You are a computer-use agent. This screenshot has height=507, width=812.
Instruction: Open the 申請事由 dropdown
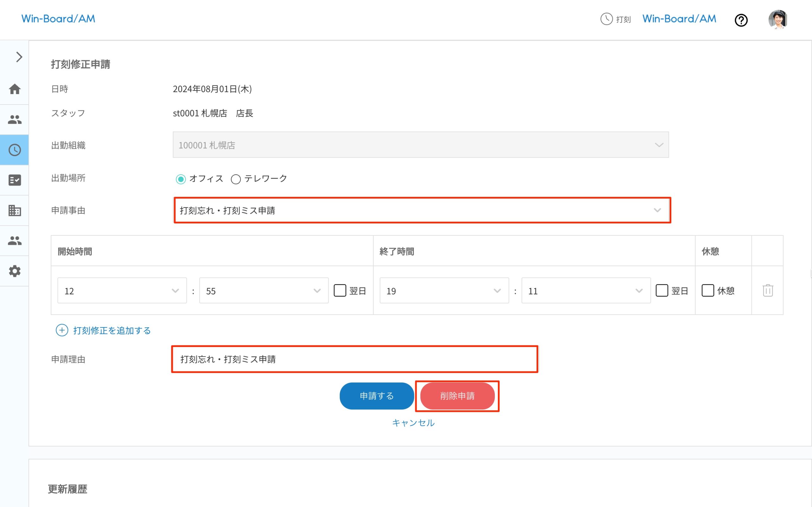422,210
